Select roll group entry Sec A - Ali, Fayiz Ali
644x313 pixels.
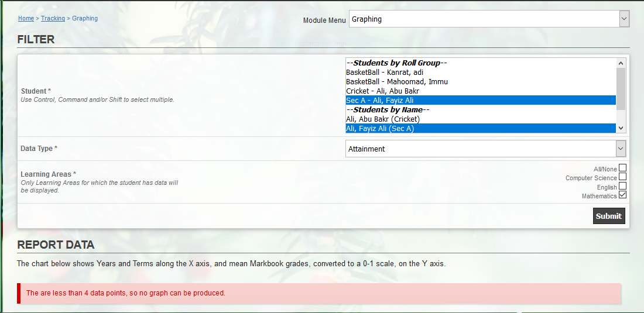481,101
